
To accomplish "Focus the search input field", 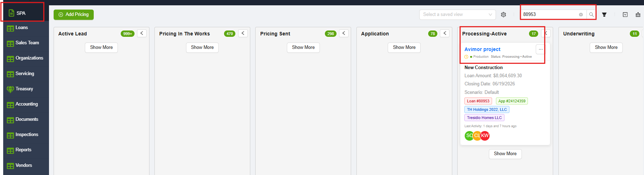I will point(550,15).
